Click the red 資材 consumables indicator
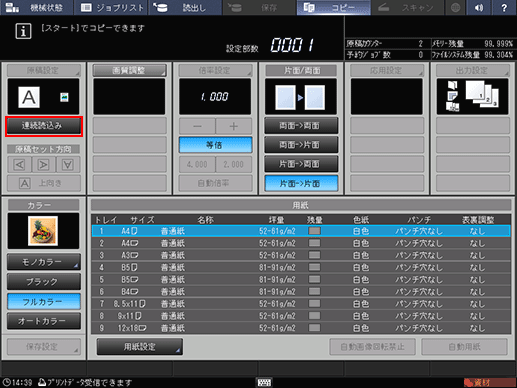 point(489,382)
